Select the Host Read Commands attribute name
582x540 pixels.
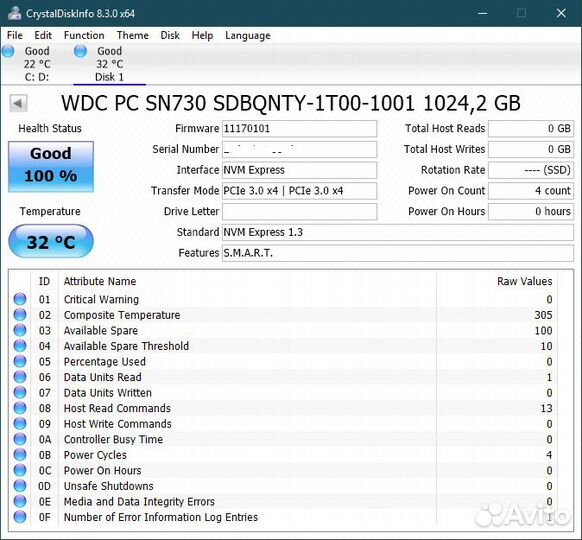point(117,408)
